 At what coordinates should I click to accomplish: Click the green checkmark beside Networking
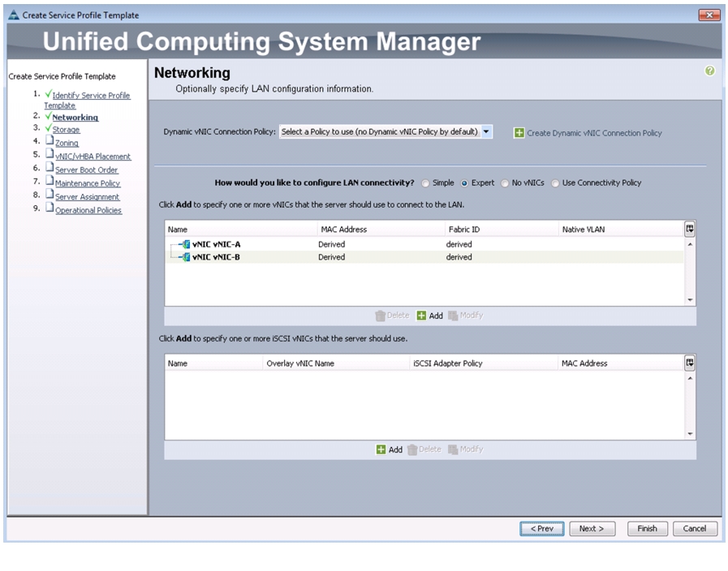pyautogui.click(x=48, y=115)
